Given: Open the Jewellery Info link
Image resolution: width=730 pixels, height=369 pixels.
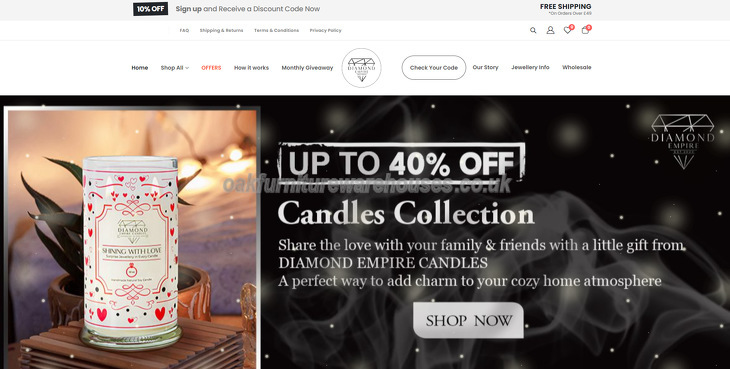Looking at the screenshot, I should [530, 67].
